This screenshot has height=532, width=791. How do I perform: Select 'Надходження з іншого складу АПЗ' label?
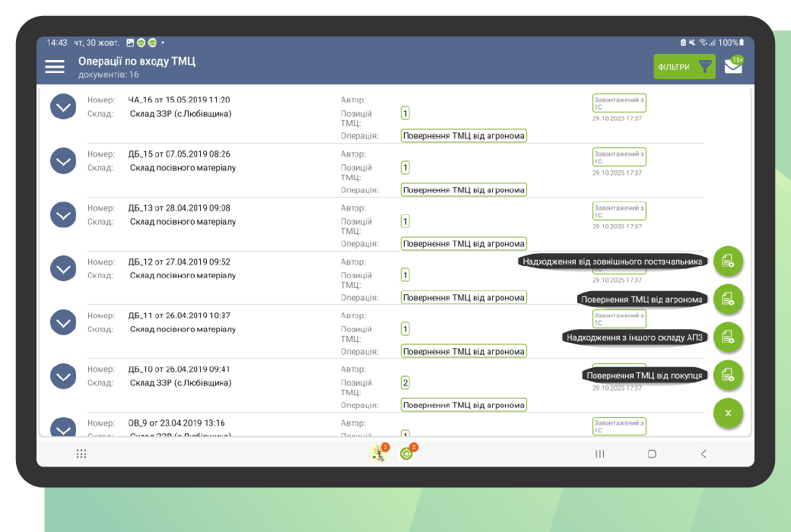point(634,337)
